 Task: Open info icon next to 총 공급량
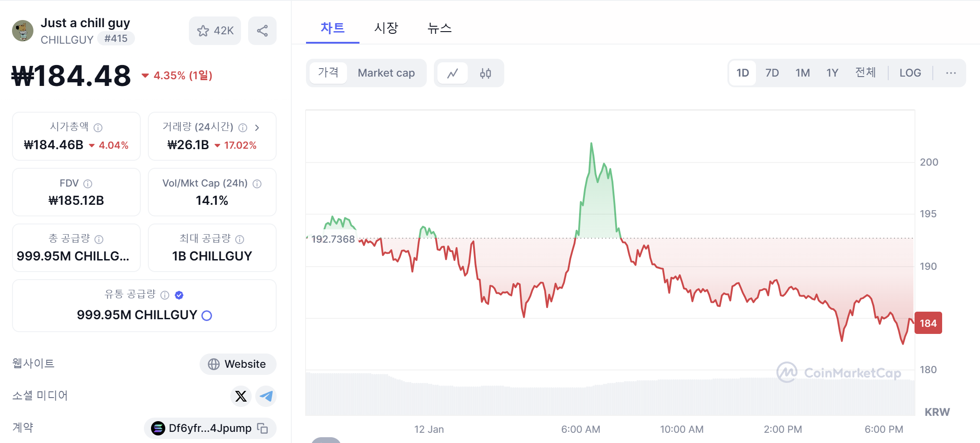click(x=99, y=239)
